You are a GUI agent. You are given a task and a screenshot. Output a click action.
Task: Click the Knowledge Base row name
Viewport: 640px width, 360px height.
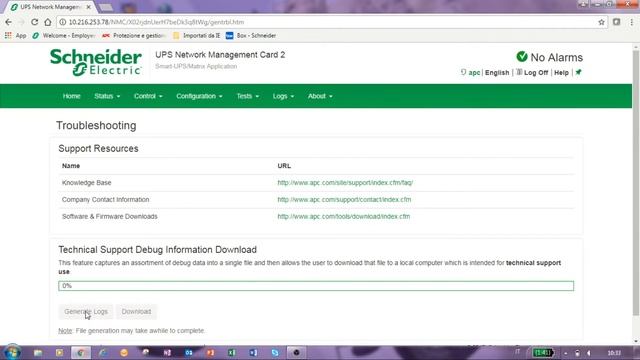tap(87, 182)
